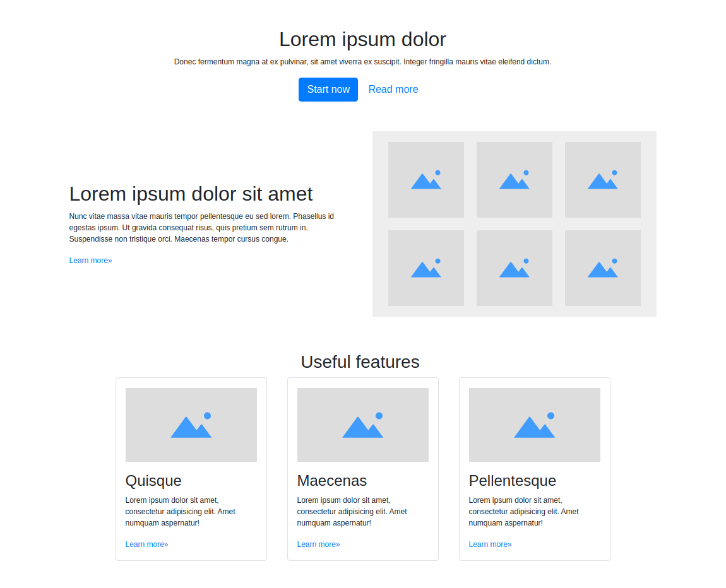Screen dimensions: 726x588
Task: Select the Maecenas card title
Action: [333, 480]
